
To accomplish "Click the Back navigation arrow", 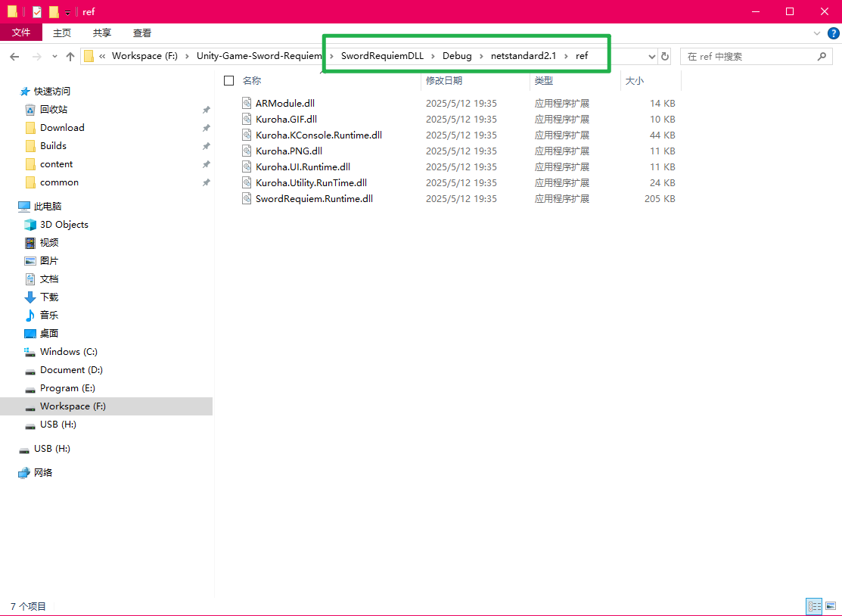I will coord(14,57).
